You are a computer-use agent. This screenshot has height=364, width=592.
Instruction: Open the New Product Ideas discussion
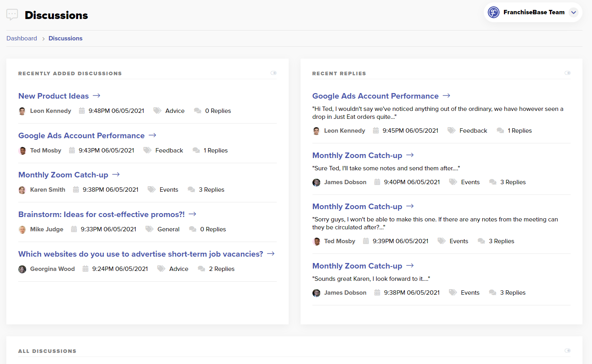(x=54, y=96)
